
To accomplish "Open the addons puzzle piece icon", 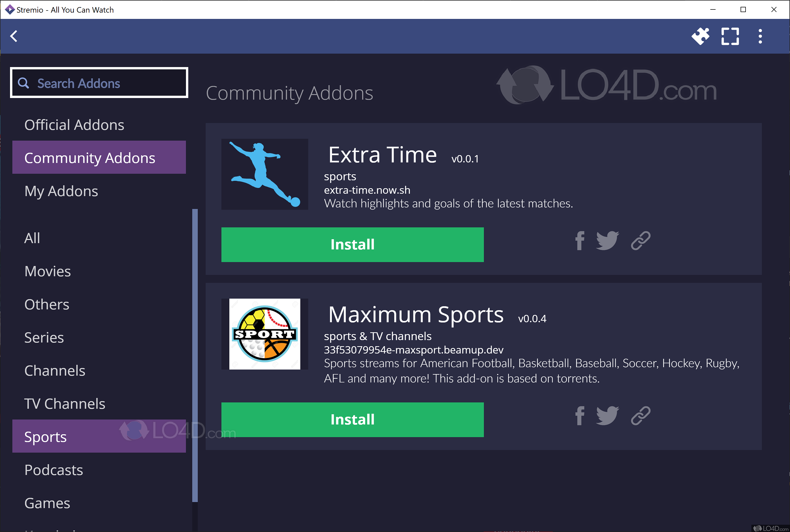I will (700, 36).
